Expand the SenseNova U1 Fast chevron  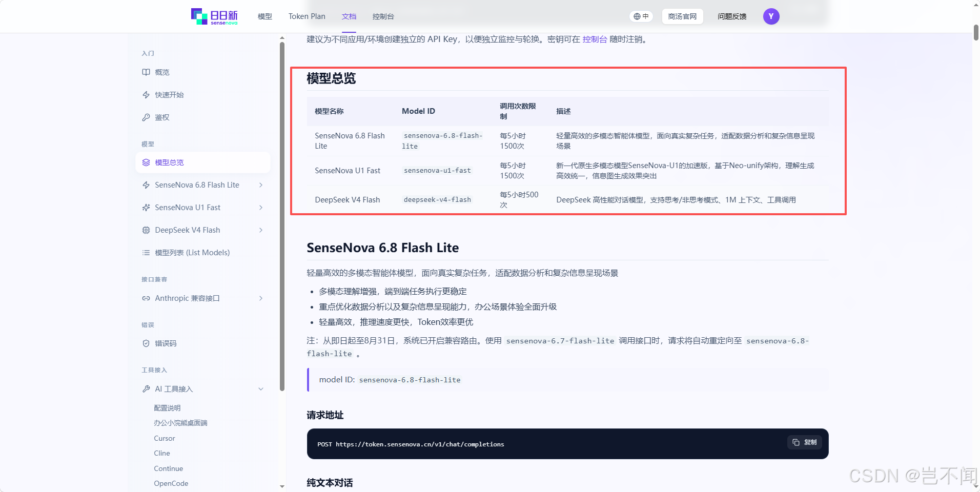pyautogui.click(x=261, y=208)
